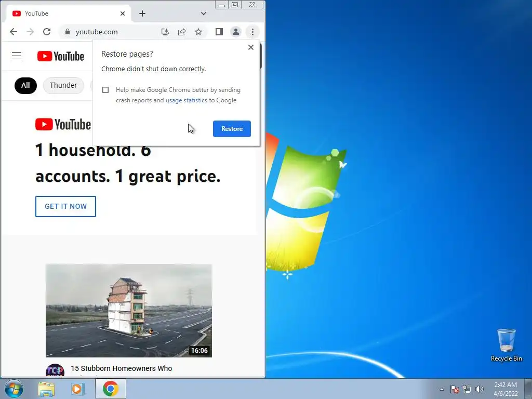Open the Chrome profile avatar menu

(236, 32)
